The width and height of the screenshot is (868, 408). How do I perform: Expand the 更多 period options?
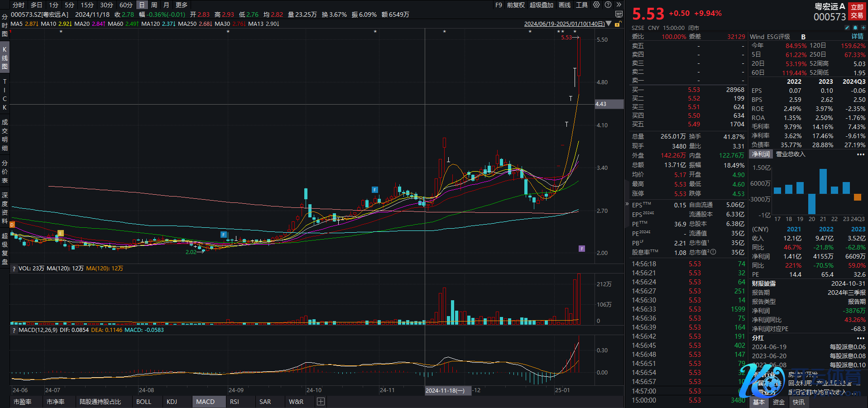(181, 5)
